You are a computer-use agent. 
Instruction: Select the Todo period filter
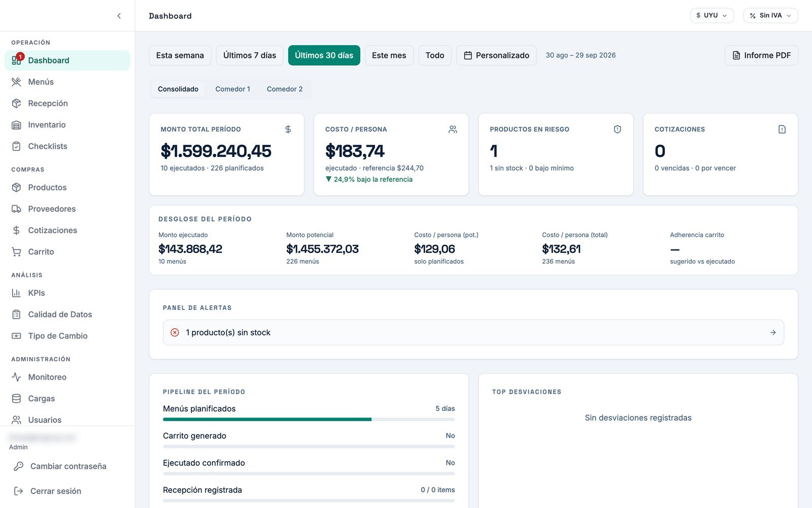pos(435,55)
